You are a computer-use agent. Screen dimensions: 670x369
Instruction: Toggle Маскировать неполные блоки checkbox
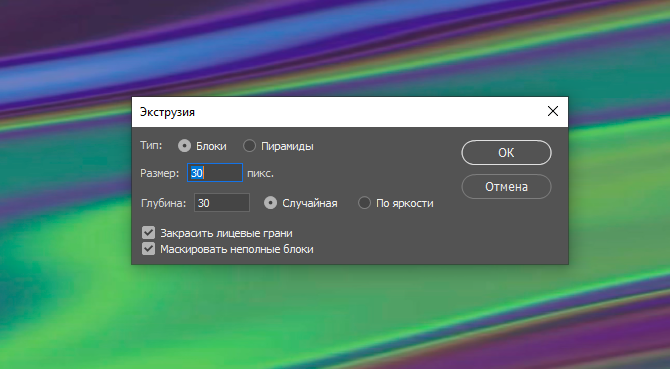[x=148, y=249]
